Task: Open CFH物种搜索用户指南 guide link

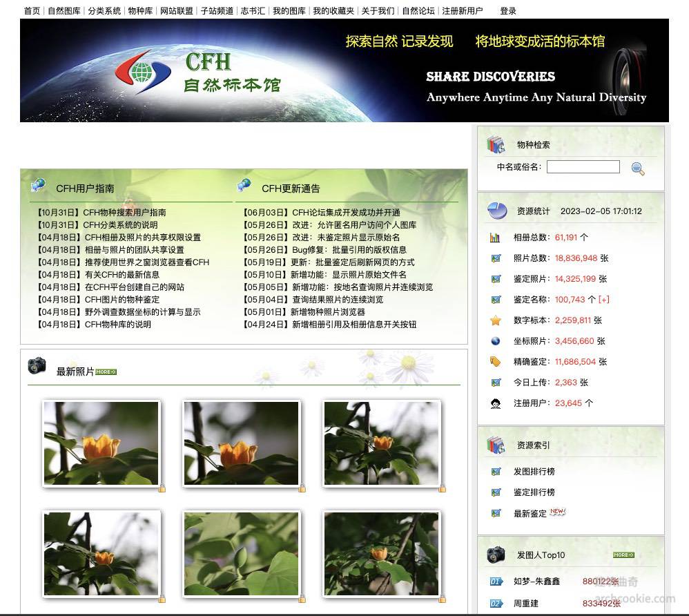Action: pyautogui.click(x=124, y=213)
